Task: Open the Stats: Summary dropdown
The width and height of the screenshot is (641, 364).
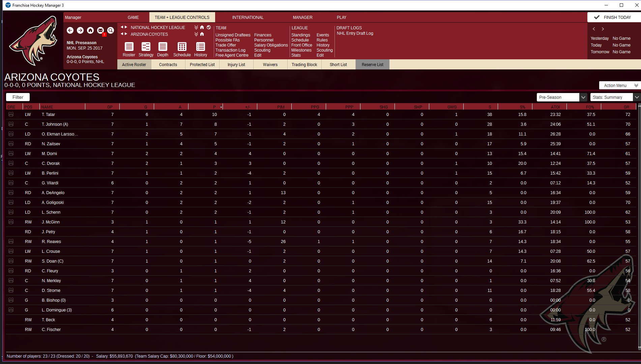Action: pos(615,97)
